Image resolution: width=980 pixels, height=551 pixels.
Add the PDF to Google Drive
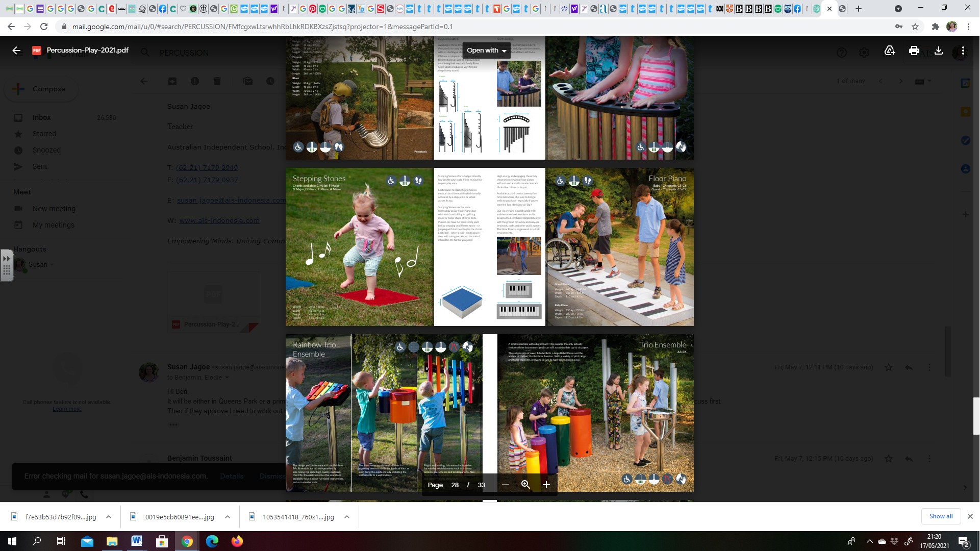pyautogui.click(x=890, y=51)
